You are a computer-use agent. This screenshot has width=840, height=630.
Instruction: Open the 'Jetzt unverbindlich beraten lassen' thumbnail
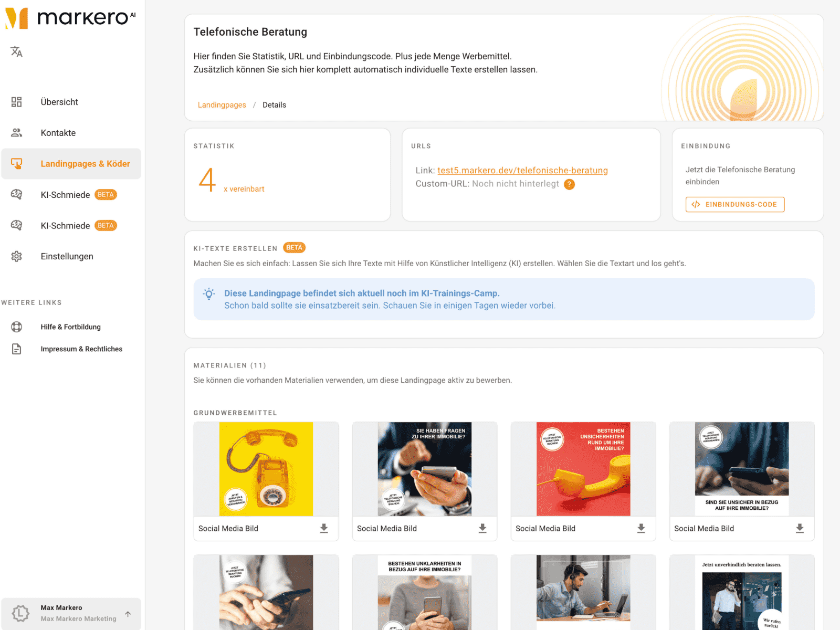click(742, 592)
